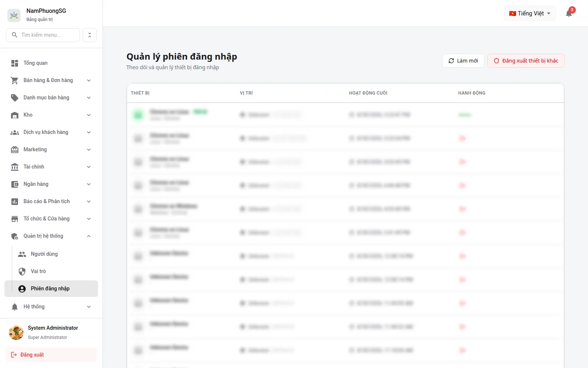The height and width of the screenshot is (368, 588).
Task: Click the Marketing menu label
Action: 35,149
